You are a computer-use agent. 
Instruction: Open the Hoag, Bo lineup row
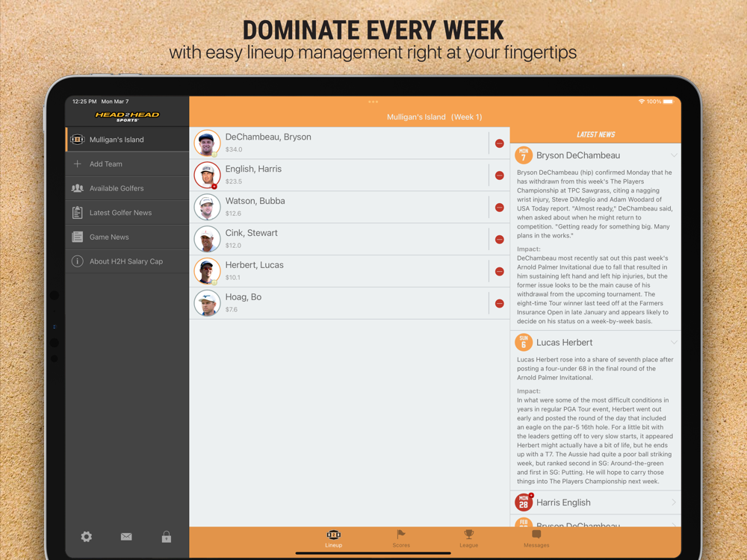pos(349,303)
